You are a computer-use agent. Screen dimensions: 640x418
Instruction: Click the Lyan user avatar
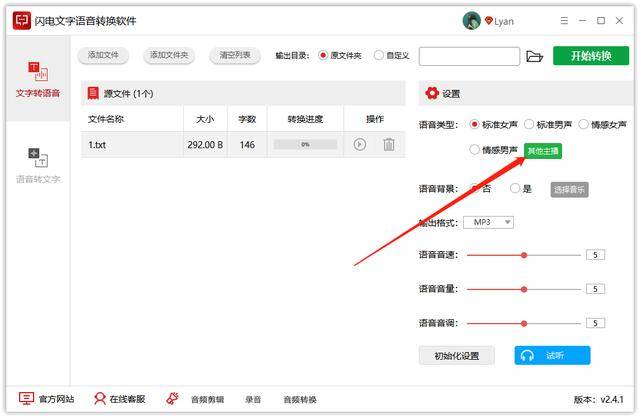pos(471,20)
